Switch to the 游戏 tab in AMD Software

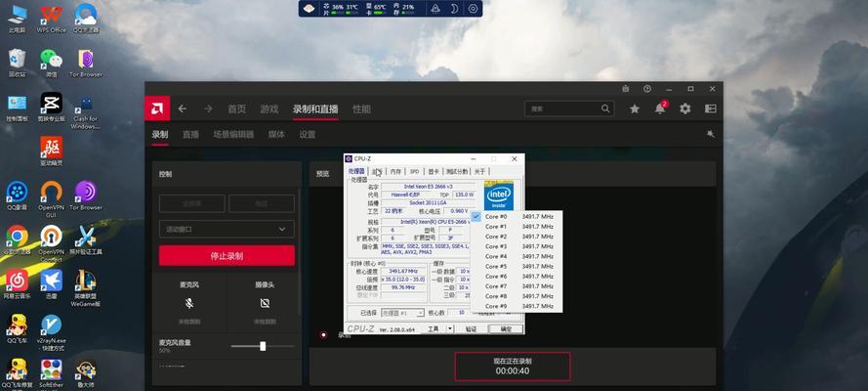coord(269,109)
